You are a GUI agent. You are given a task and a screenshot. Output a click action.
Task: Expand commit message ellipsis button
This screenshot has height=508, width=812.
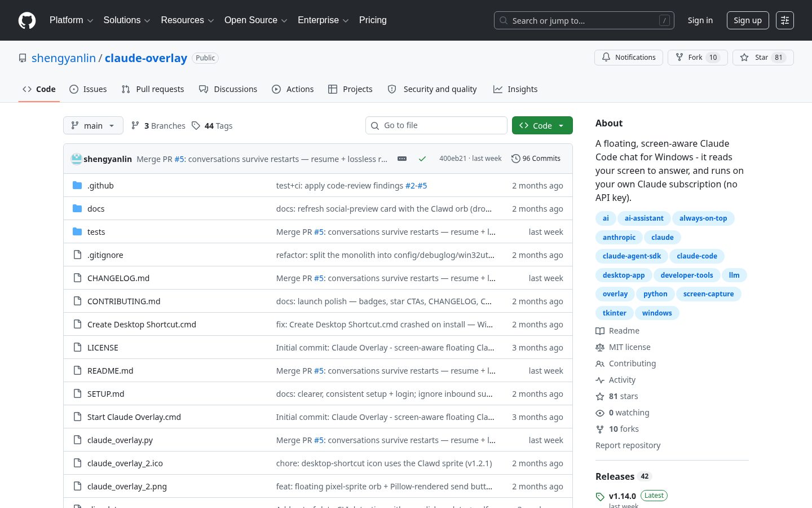click(x=402, y=159)
